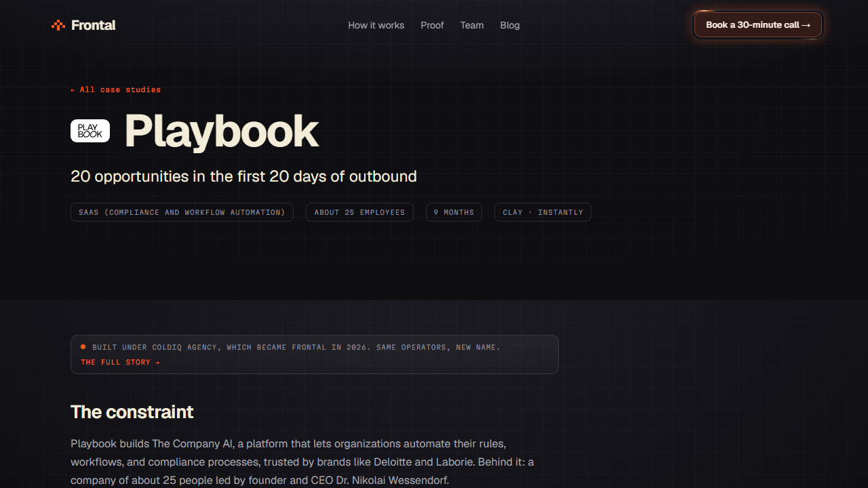Screen dimensions: 868x488
Task: Click the ColdIQ Agency notice text
Action: [296, 347]
